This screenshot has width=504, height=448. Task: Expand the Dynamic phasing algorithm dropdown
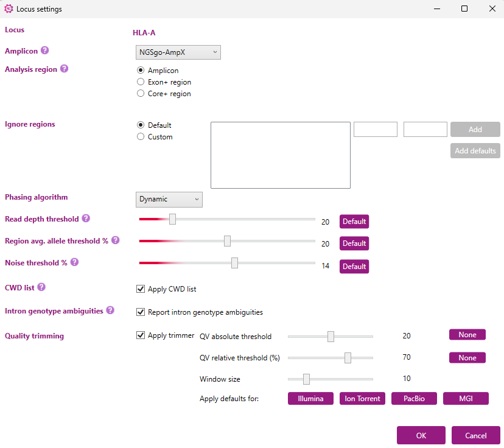[x=169, y=199]
